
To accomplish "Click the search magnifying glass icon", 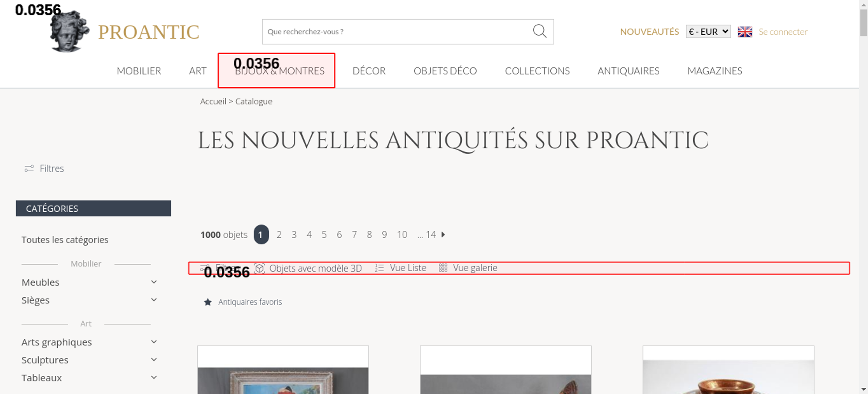I will (539, 31).
